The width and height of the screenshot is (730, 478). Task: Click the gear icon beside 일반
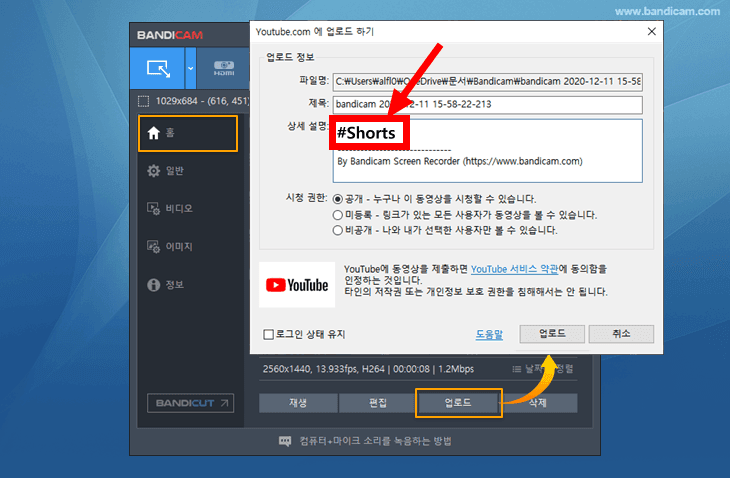pyautogui.click(x=154, y=171)
